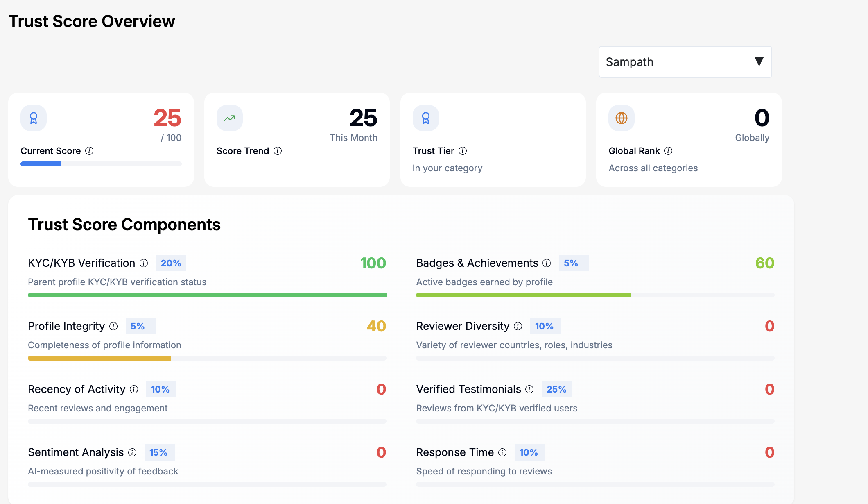Viewport: 868px width, 504px height.
Task: Click info icon next to Trust Tier
Action: (463, 151)
